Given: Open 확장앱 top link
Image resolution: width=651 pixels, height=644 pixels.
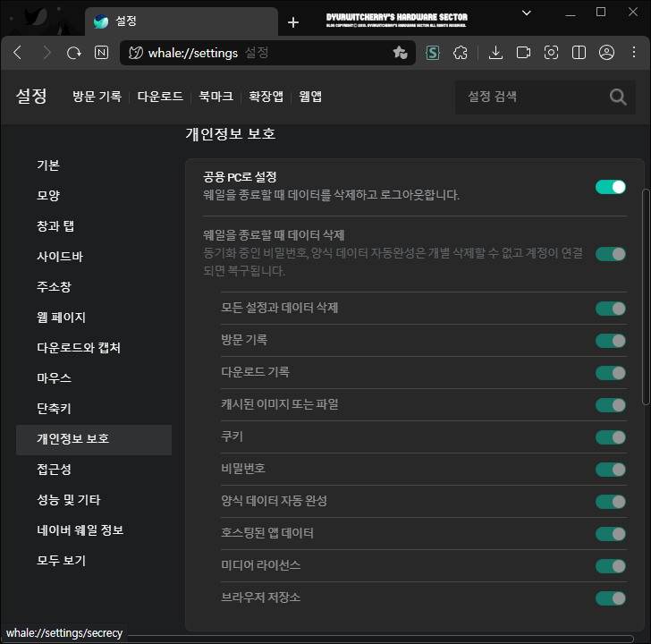Looking at the screenshot, I should [x=266, y=97].
